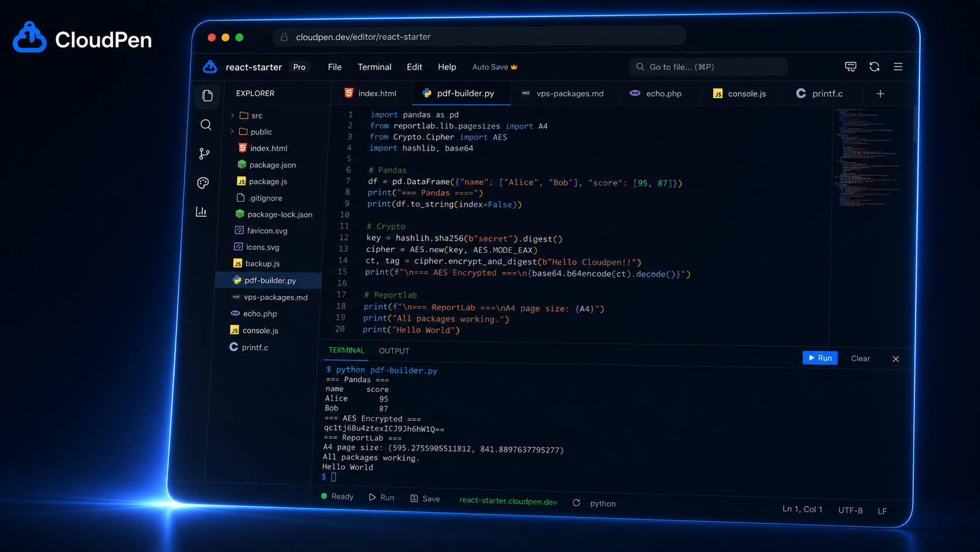Click the UTF-8 encoding status
980x552 pixels.
tap(850, 510)
